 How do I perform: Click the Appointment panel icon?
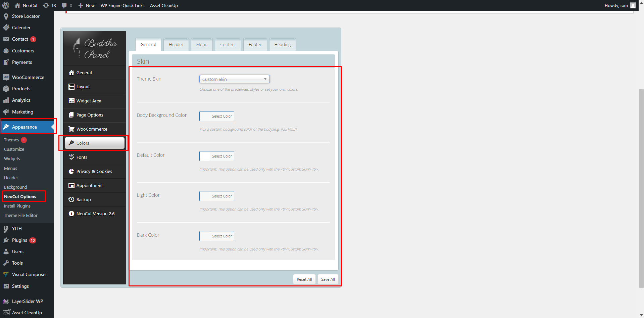coord(71,185)
